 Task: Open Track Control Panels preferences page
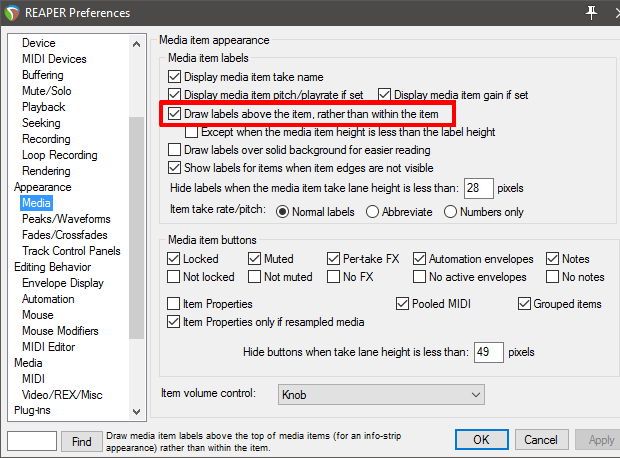coord(71,251)
